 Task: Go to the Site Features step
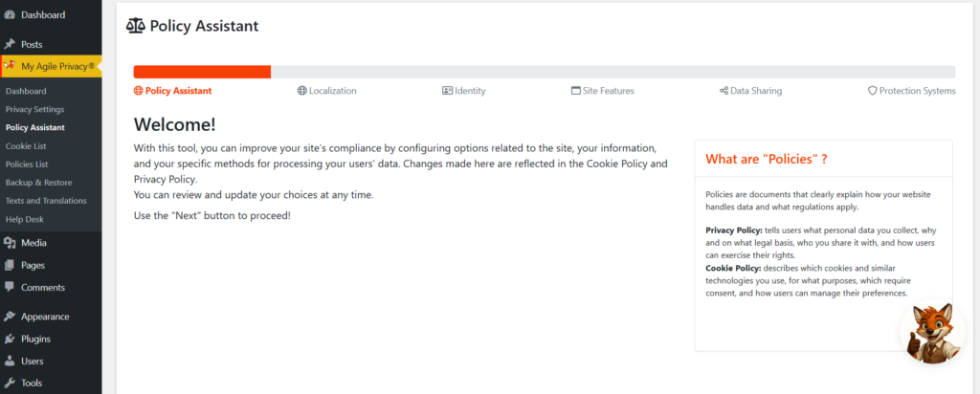(602, 91)
